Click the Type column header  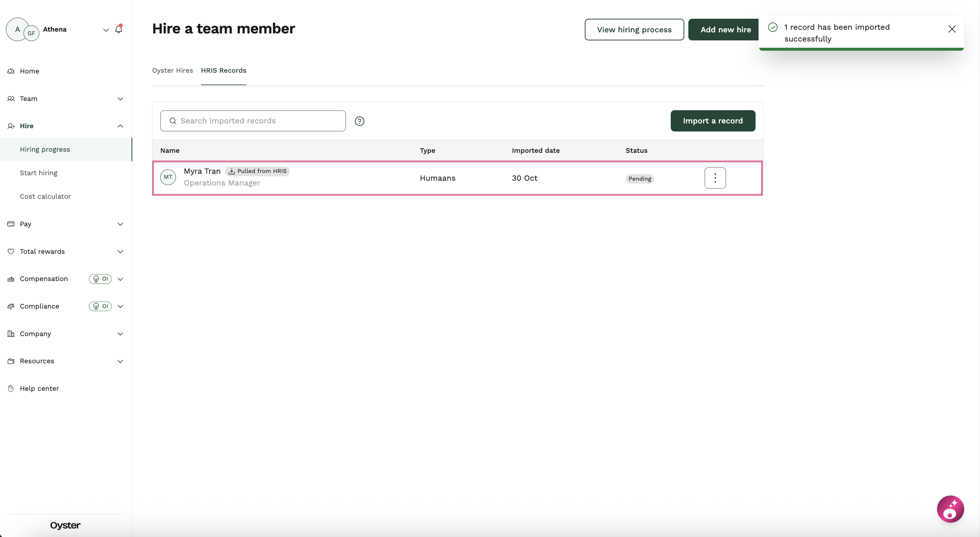coord(427,151)
